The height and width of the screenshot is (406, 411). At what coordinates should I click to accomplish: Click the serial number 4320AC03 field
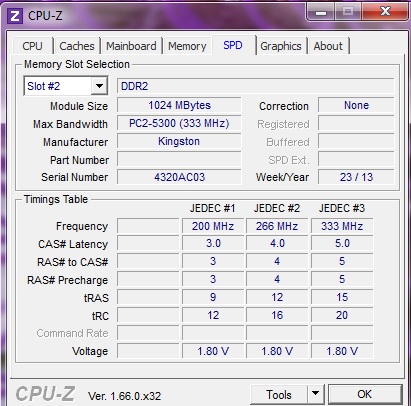[x=179, y=177]
